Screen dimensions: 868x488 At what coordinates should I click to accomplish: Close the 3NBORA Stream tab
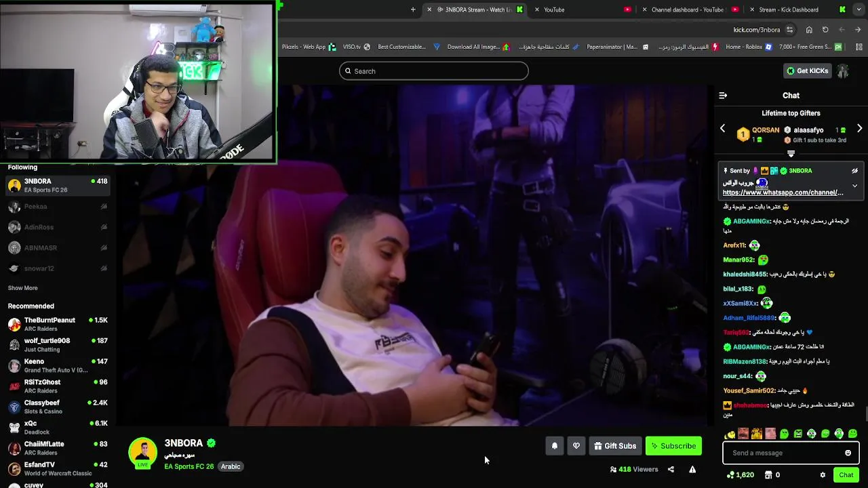point(429,9)
